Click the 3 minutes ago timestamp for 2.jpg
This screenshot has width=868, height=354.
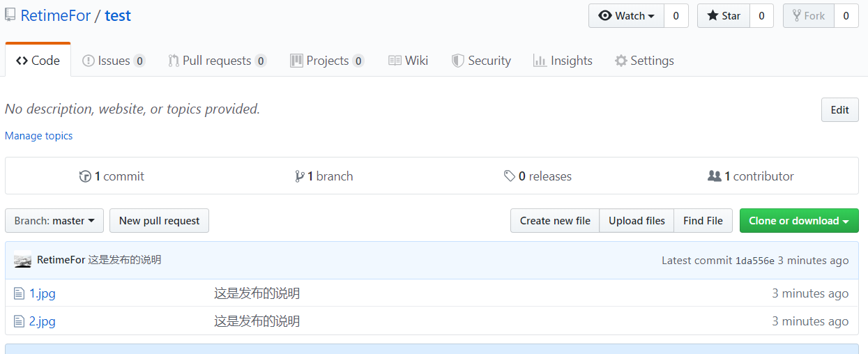810,321
